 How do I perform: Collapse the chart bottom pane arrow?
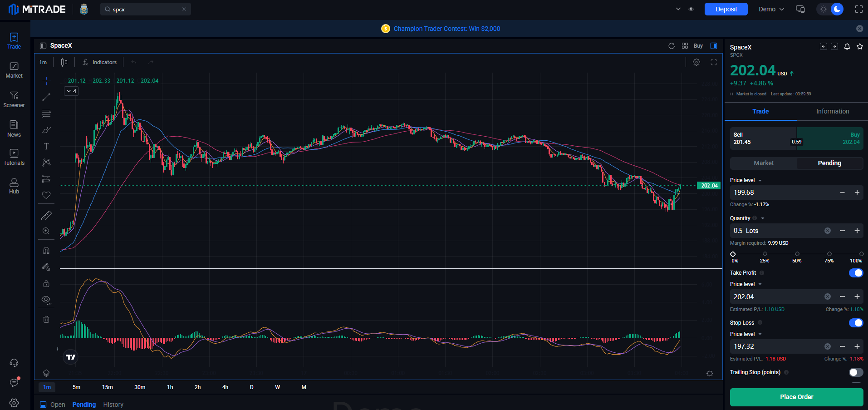(57, 349)
